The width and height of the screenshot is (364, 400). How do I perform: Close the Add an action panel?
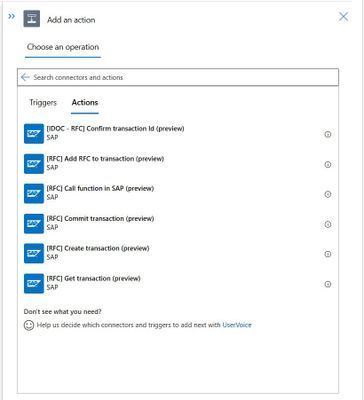pyautogui.click(x=343, y=17)
